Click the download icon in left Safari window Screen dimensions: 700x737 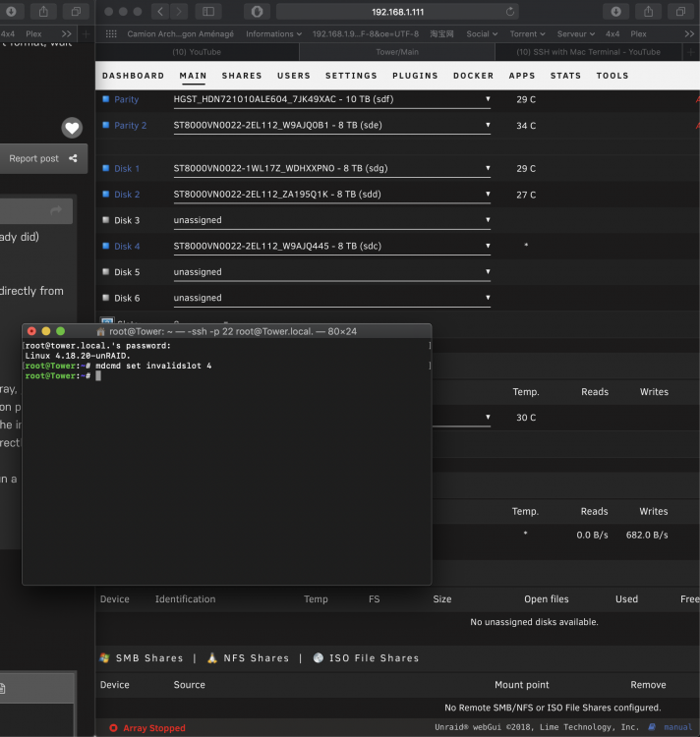point(11,12)
